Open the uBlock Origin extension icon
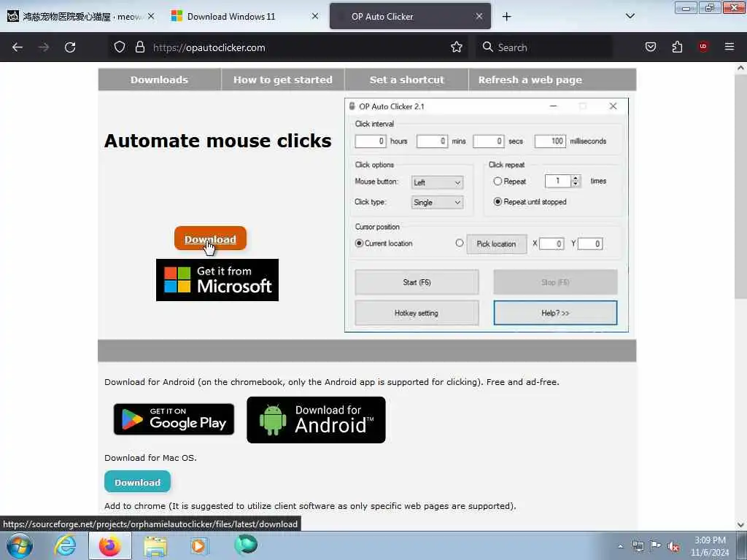The width and height of the screenshot is (747, 560). 703,47
